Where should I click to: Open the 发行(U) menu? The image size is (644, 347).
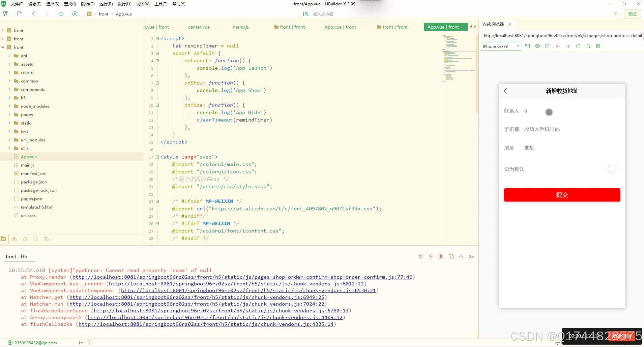click(124, 4)
